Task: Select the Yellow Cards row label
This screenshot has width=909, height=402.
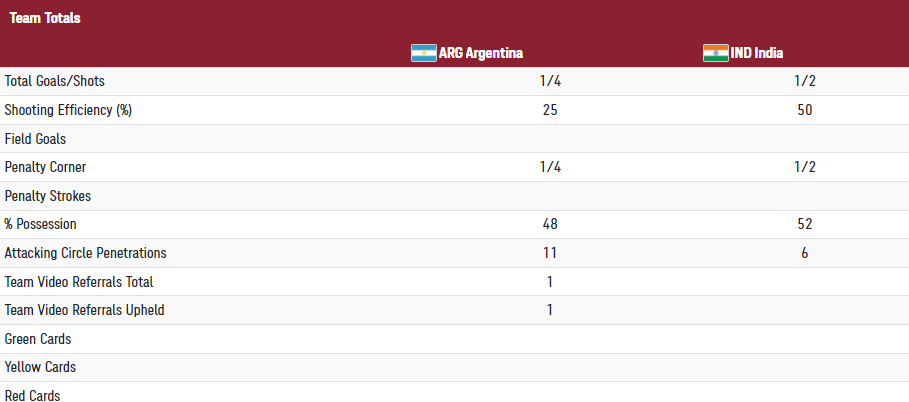Action: click(40, 367)
